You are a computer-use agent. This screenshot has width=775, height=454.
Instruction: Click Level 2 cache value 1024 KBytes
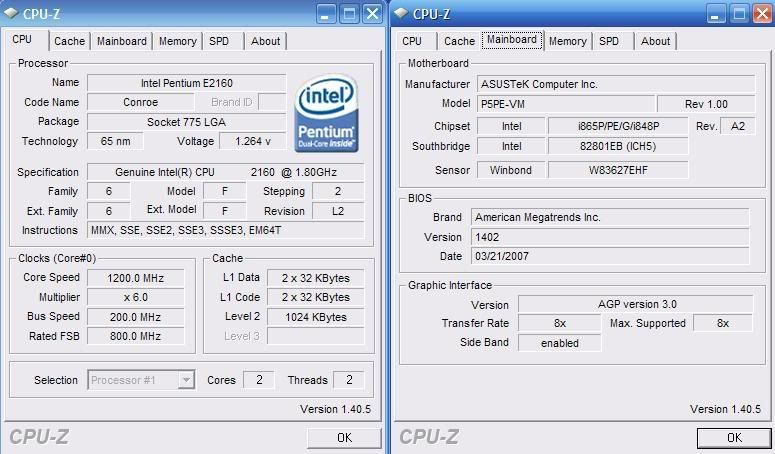(315, 317)
